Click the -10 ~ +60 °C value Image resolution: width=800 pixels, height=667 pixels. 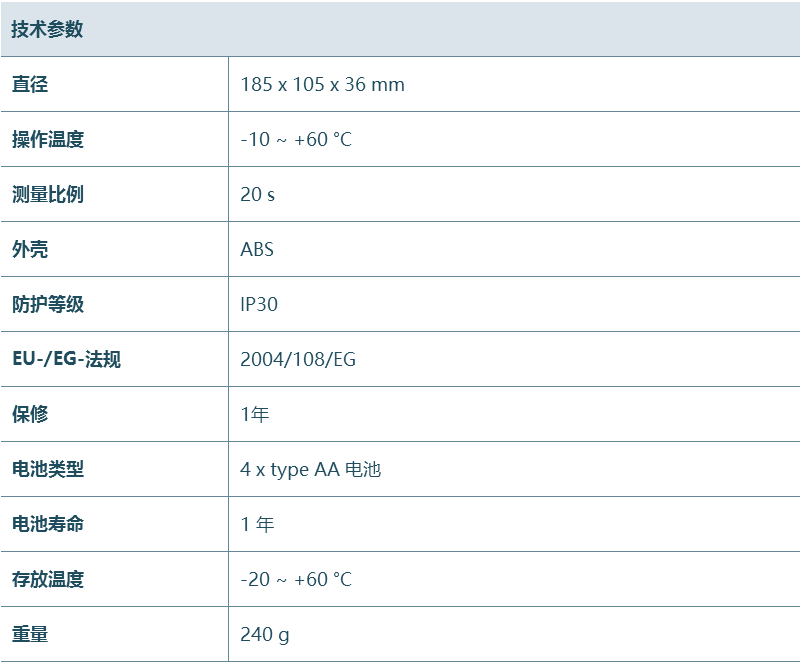coord(296,139)
